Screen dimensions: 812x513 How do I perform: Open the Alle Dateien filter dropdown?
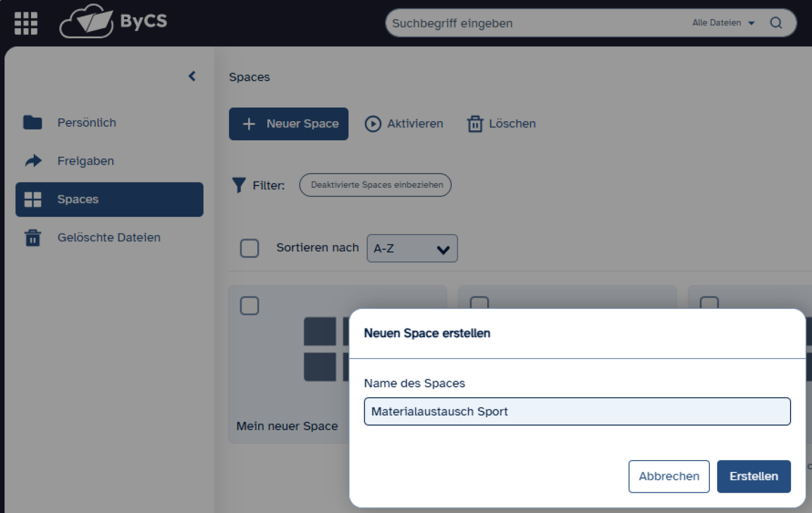(x=723, y=23)
